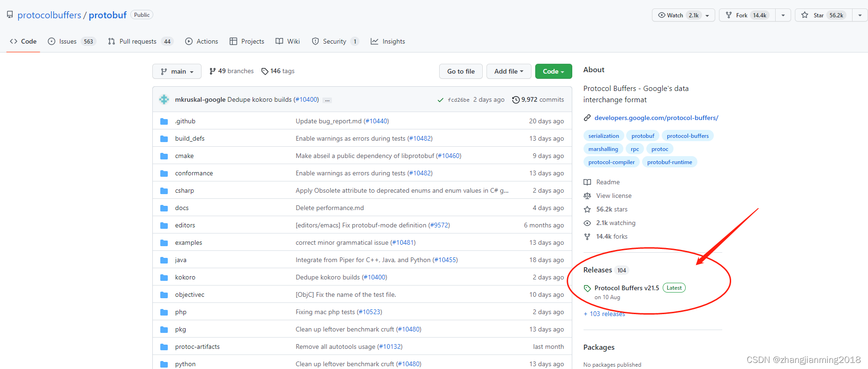The width and height of the screenshot is (868, 369).
Task: Click the link icon beside developers.google.com URL
Action: click(587, 118)
